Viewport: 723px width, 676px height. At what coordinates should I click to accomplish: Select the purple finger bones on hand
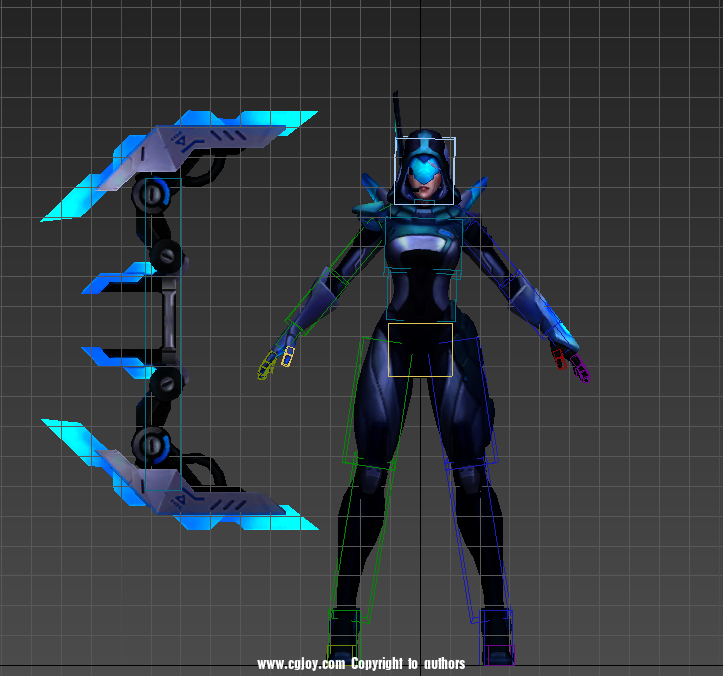pyautogui.click(x=580, y=368)
